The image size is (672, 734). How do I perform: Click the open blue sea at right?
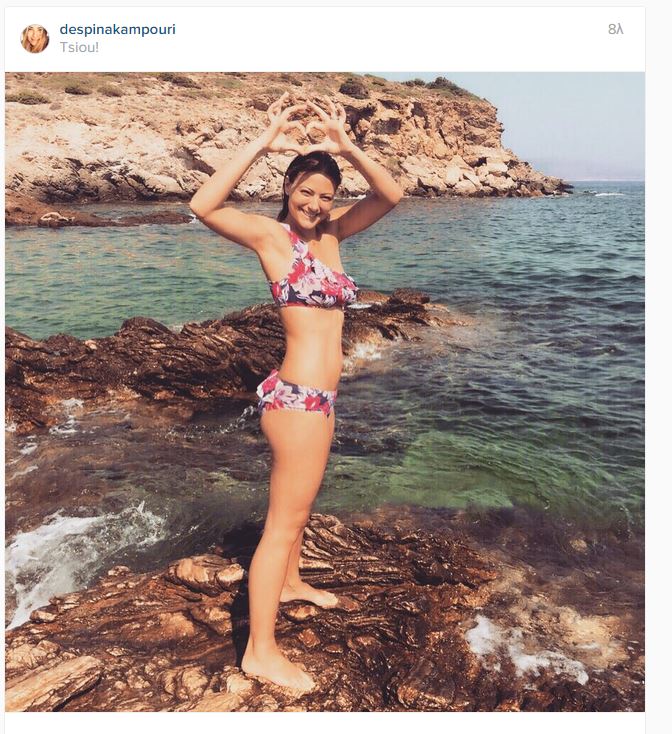tap(538, 281)
